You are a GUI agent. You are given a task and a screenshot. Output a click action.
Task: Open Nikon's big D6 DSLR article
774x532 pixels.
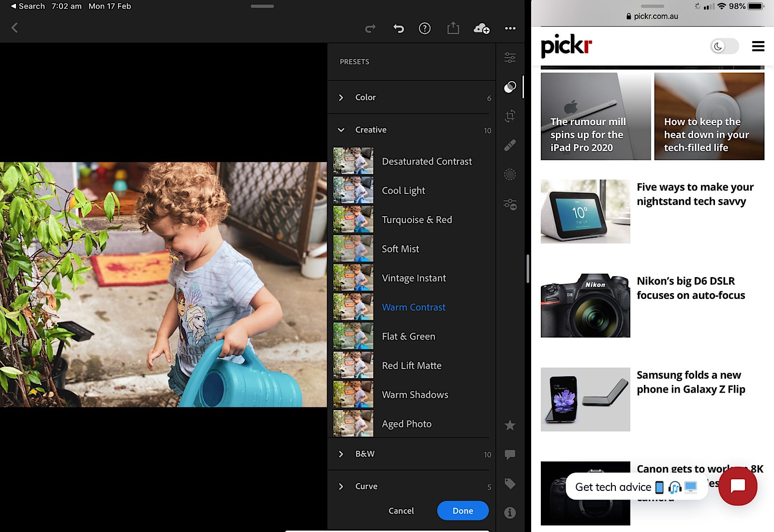tap(690, 288)
